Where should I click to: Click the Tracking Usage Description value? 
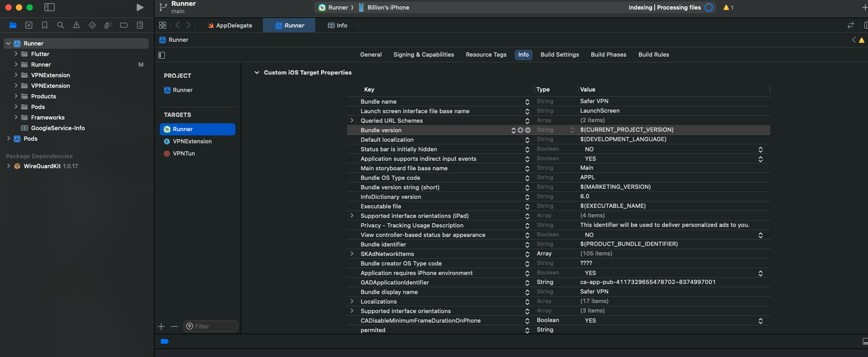pos(665,225)
